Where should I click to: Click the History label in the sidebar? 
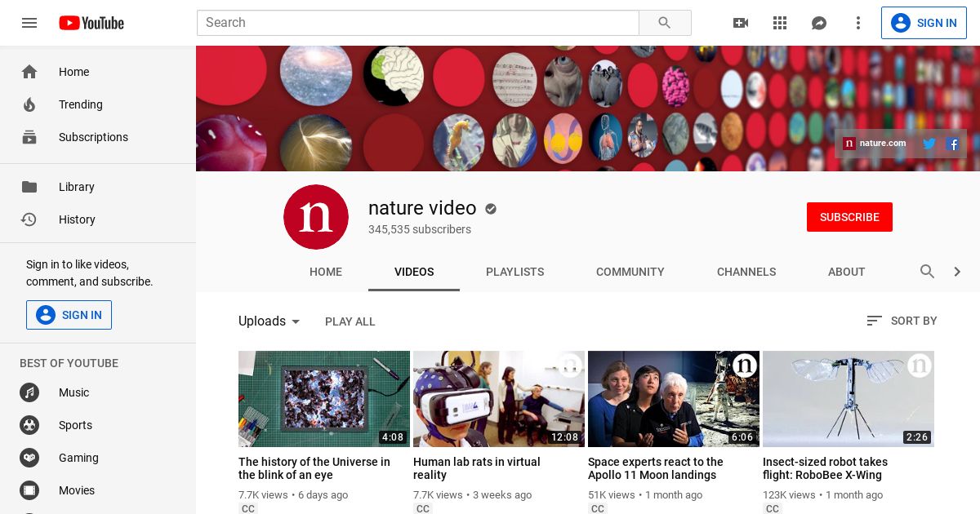[x=77, y=219]
